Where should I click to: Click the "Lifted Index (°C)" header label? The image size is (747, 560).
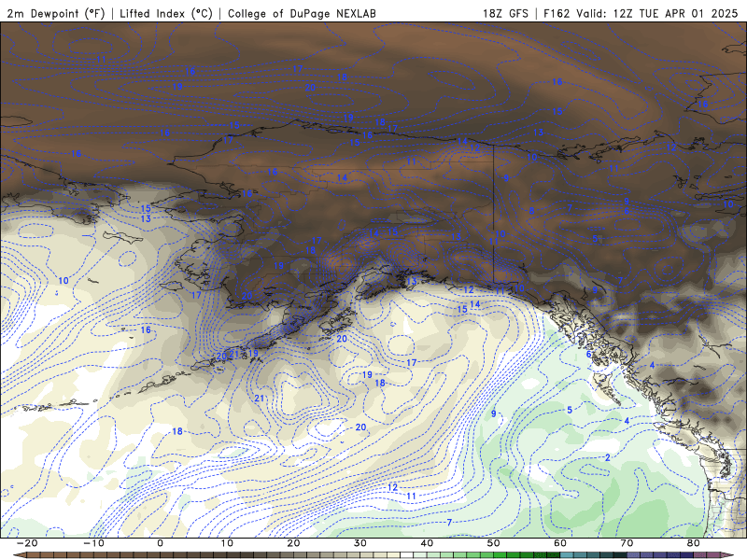[166, 13]
